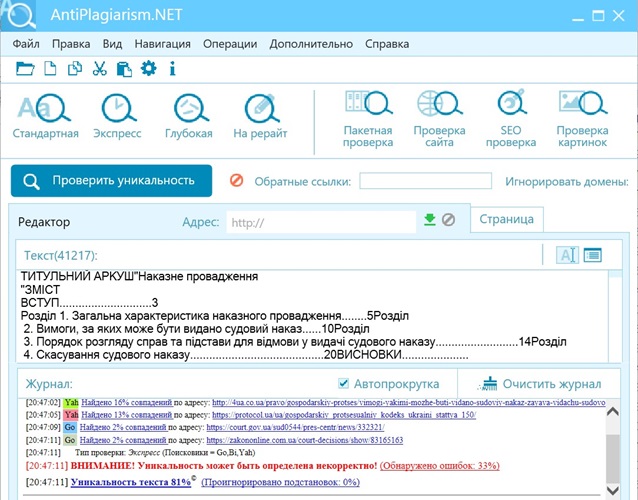Screen dimensions: 638x500
Task: Load page with green download arrow icon
Action: (430, 220)
